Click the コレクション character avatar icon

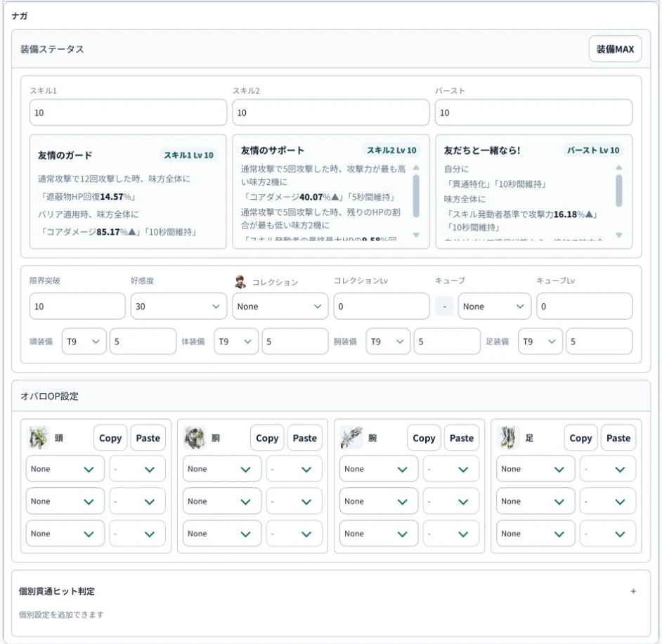coord(240,282)
